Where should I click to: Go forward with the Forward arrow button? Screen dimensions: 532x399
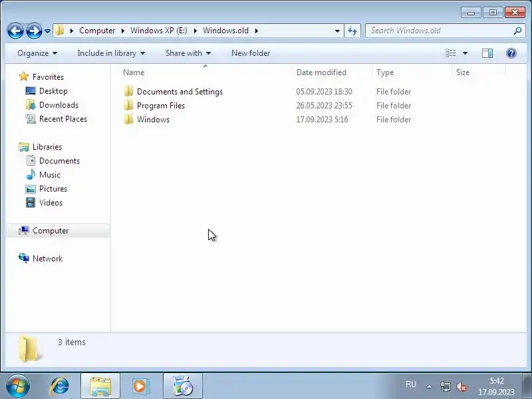[x=34, y=31]
